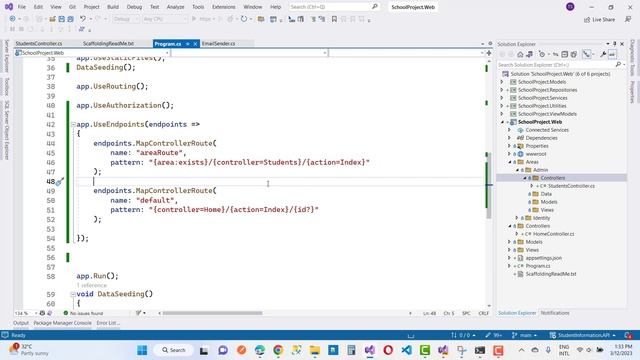
Task: Open the zoom level 134 % dropdown
Action: point(26,313)
